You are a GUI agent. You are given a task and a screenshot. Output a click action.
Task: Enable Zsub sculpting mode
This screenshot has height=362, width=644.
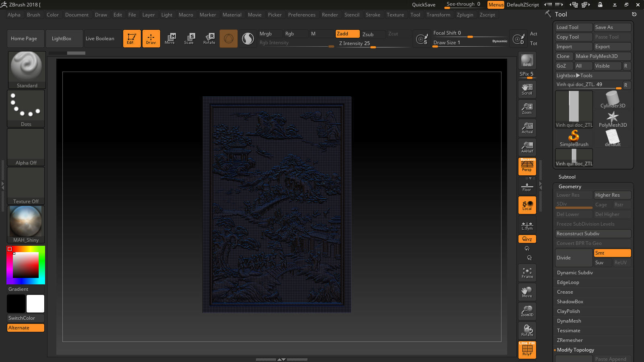pos(373,34)
